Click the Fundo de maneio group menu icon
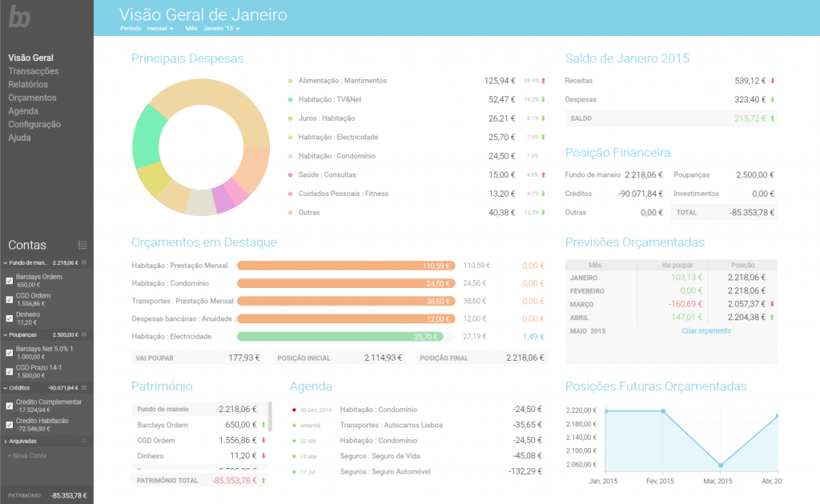 click(84, 262)
